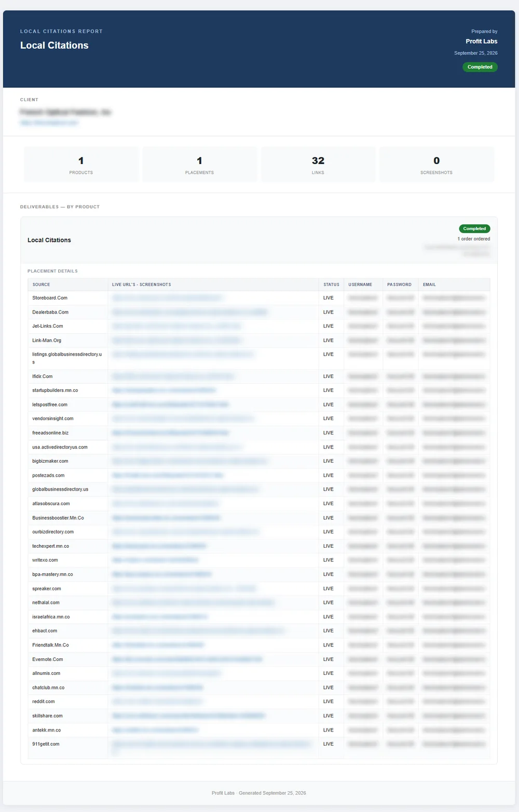Image resolution: width=519 pixels, height=812 pixels.
Task: Click the "1 Placements" stat card
Action: point(200,165)
